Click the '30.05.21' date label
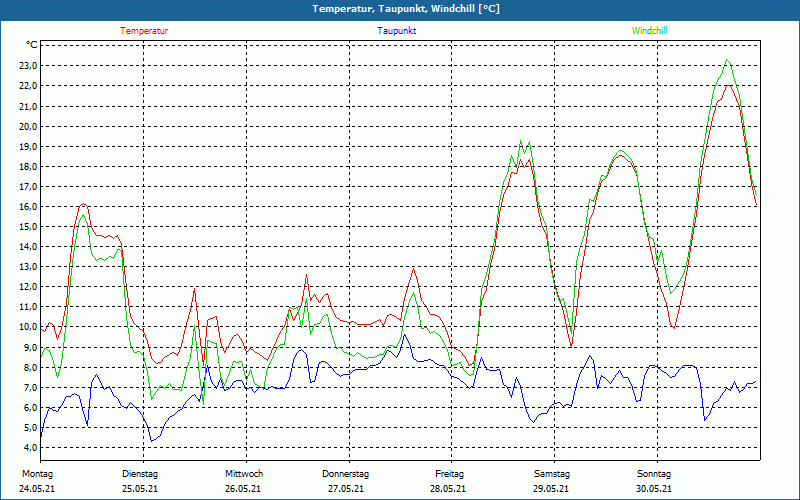 click(x=654, y=489)
